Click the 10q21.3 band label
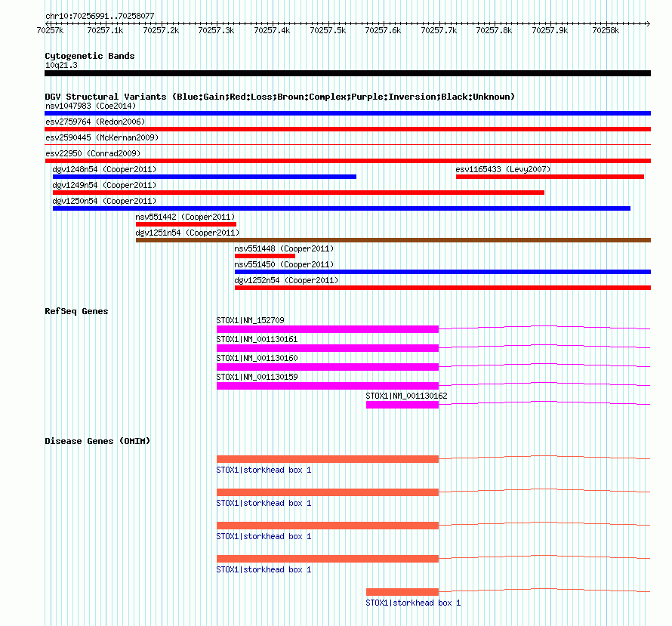Viewport: 672px width, 626px height. coord(61,65)
